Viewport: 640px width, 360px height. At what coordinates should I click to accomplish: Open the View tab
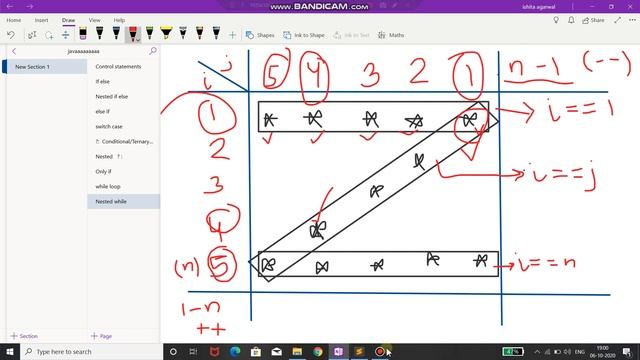coord(94,20)
